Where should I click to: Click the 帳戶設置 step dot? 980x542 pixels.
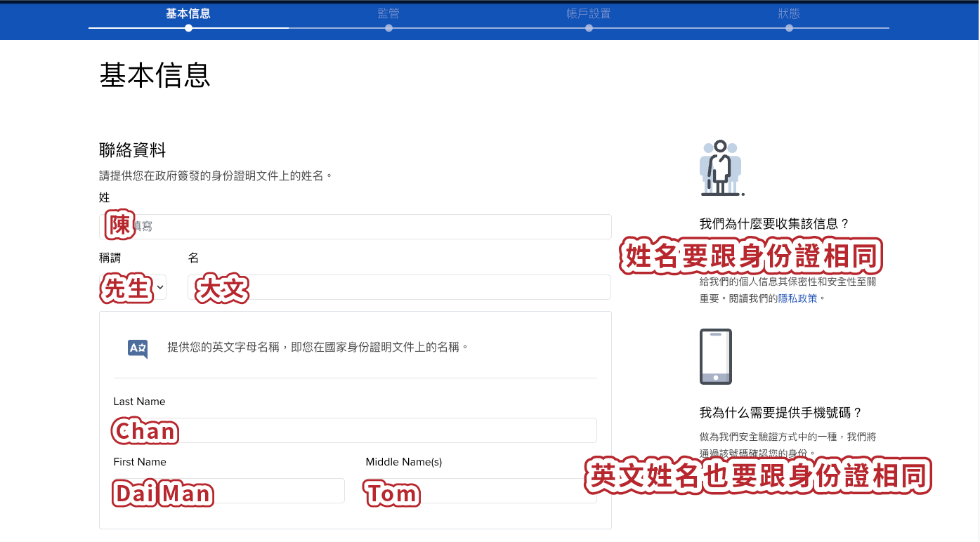click(589, 28)
